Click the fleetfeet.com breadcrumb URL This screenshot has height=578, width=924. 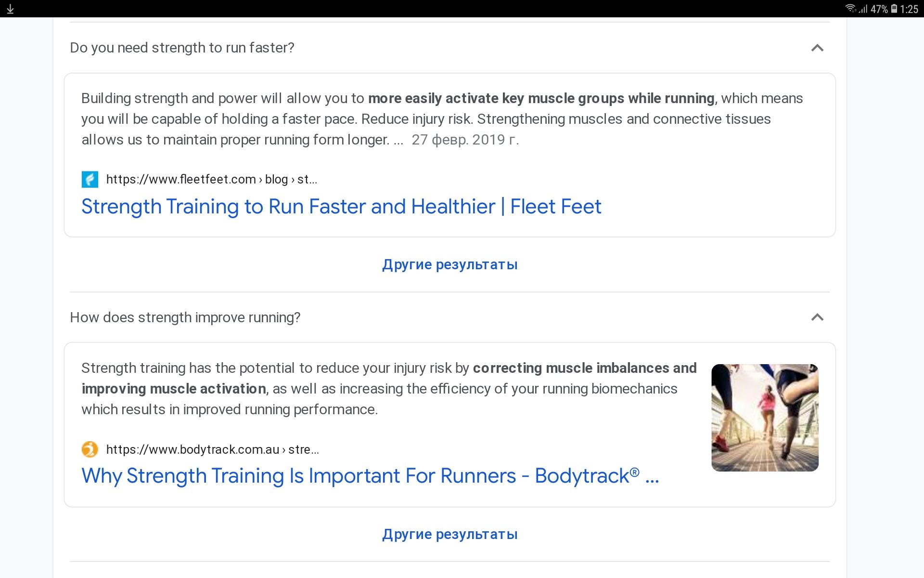pos(211,180)
